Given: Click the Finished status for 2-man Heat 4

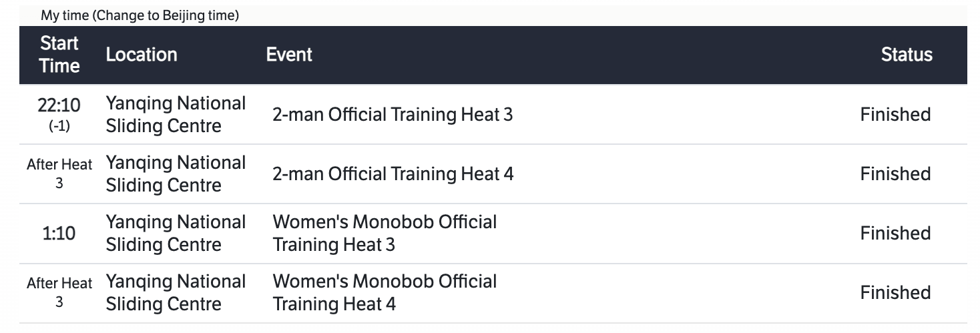Looking at the screenshot, I should pos(895,174).
